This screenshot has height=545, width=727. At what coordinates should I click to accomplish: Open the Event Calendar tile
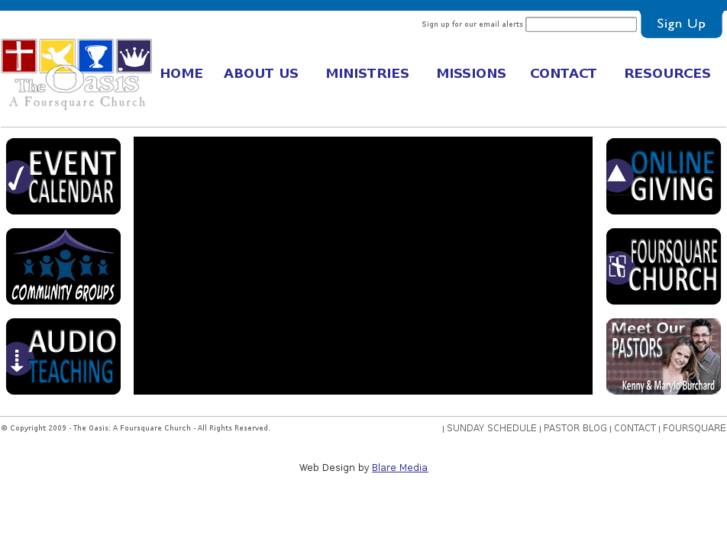pos(64,176)
